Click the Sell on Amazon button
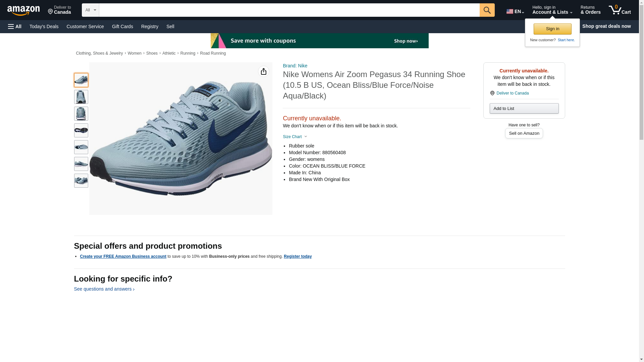Viewport: 644px width, 362px height. (x=524, y=133)
